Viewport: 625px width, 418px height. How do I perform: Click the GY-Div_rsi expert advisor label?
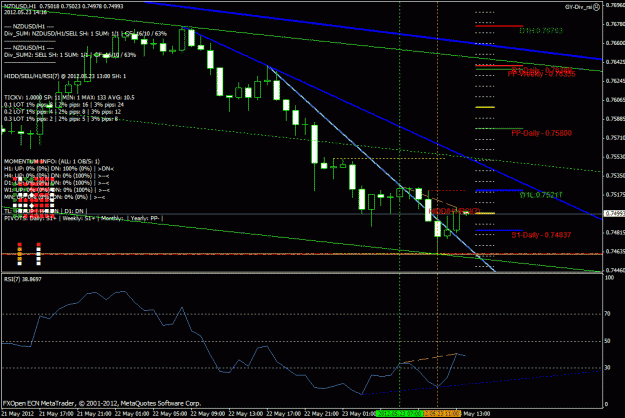click(578, 7)
